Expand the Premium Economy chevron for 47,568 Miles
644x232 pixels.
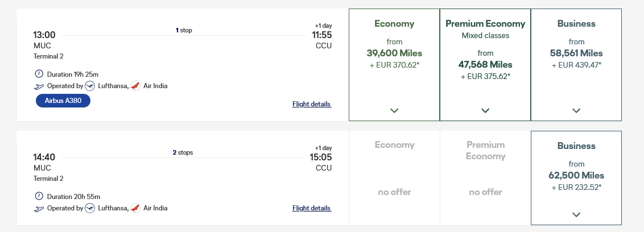tap(485, 110)
